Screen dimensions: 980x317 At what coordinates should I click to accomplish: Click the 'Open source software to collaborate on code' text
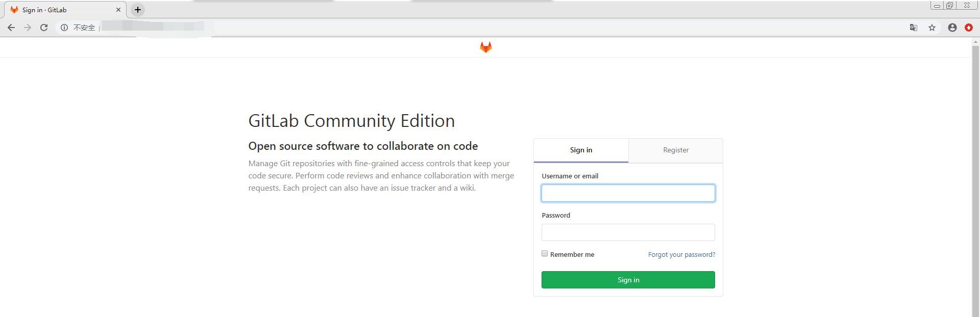coord(363,146)
